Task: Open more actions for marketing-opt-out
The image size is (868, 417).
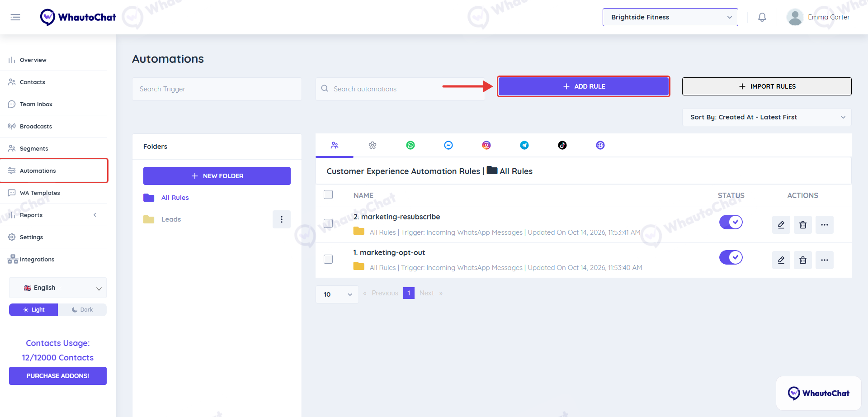Action: tap(825, 260)
